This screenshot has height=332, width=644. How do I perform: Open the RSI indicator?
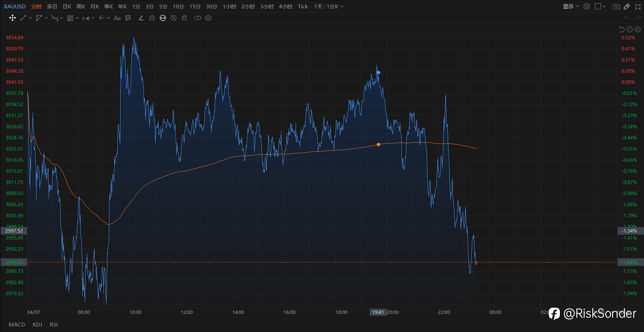54,324
